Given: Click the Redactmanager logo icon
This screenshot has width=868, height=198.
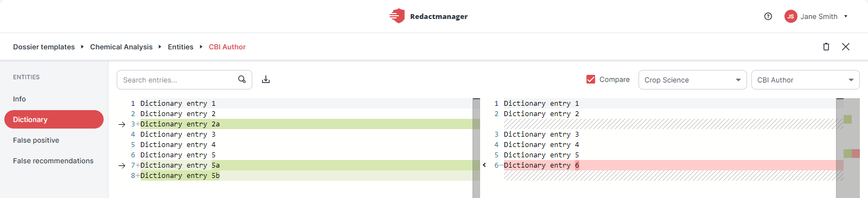Looking at the screenshot, I should coord(397,16).
